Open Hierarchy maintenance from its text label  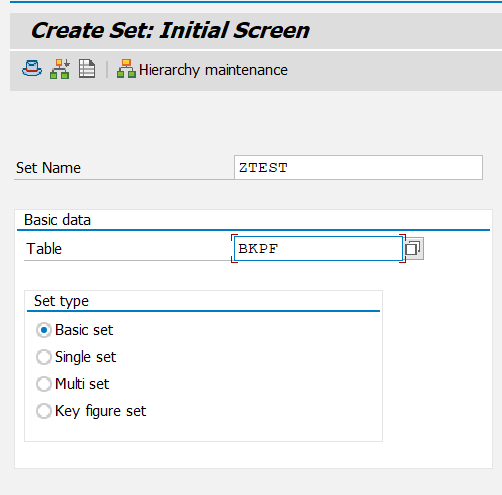(x=213, y=70)
